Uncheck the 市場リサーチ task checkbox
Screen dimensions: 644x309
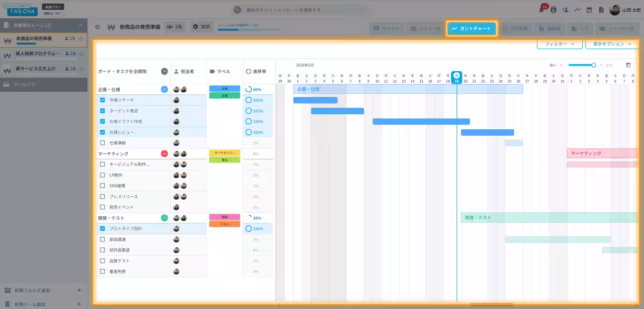[103, 100]
